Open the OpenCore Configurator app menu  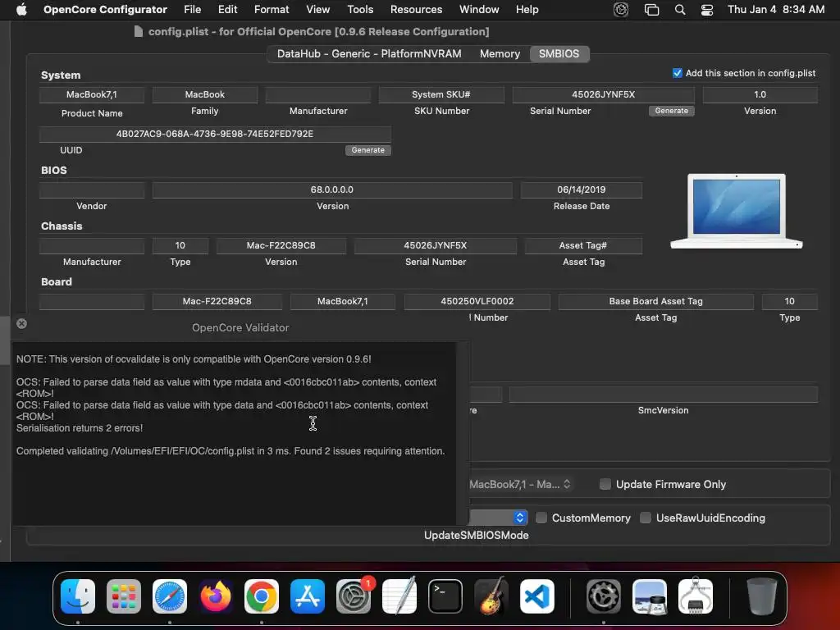(x=105, y=9)
